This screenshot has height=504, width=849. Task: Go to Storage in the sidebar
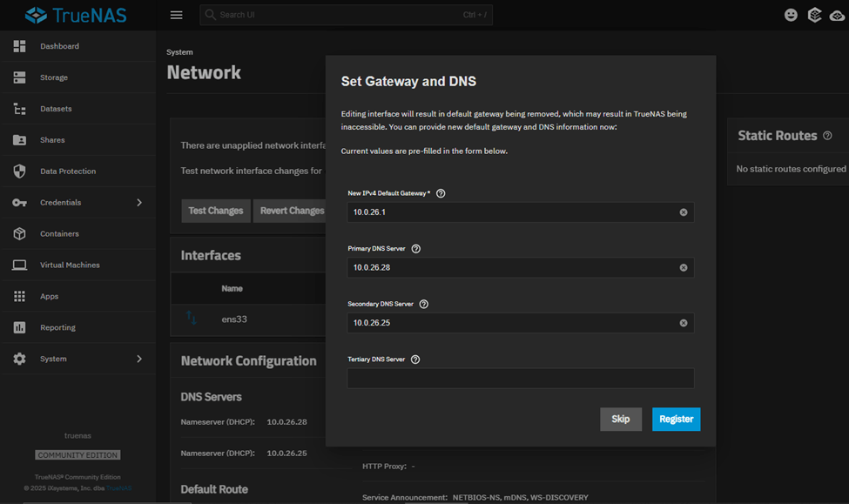click(54, 77)
